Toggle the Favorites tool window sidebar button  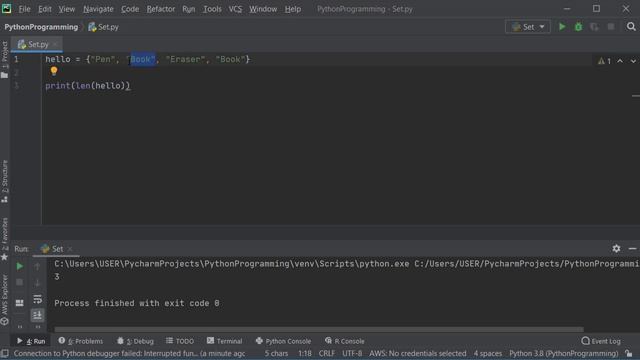4,239
